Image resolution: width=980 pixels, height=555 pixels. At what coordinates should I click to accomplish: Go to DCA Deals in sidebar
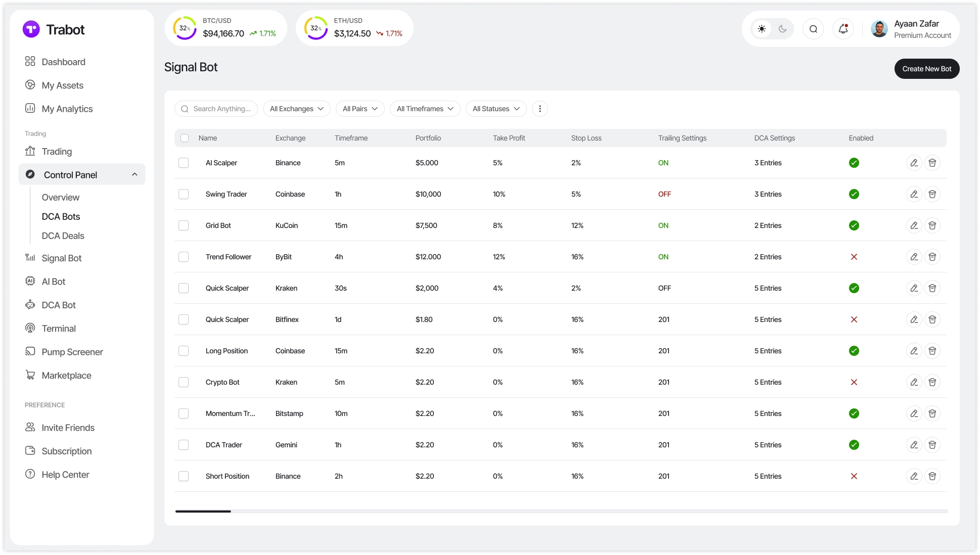click(x=63, y=236)
